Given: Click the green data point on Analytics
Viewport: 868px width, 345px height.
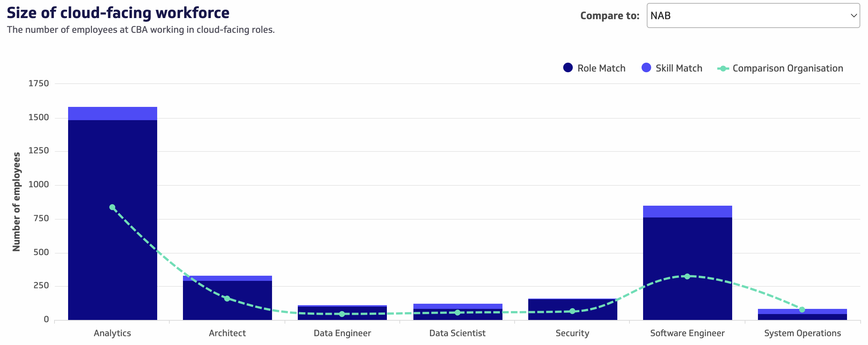Looking at the screenshot, I should pos(112,207).
